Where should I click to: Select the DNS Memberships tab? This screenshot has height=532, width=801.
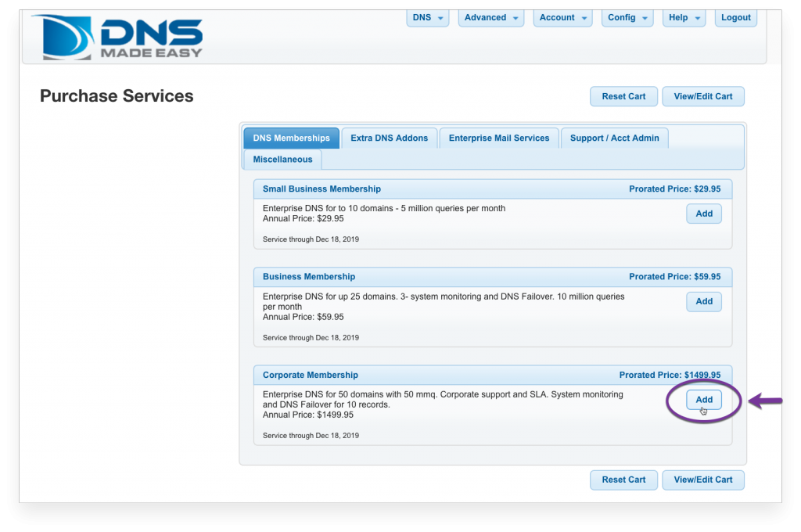coord(291,138)
